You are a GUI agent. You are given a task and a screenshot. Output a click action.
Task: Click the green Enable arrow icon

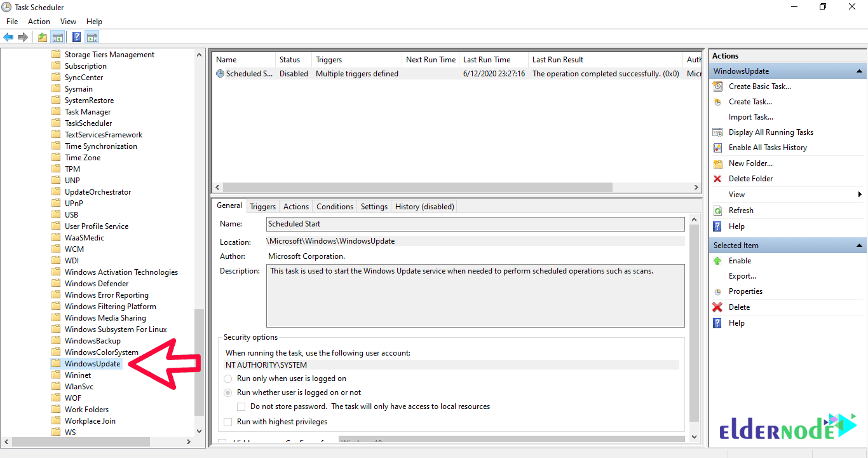pyautogui.click(x=717, y=261)
